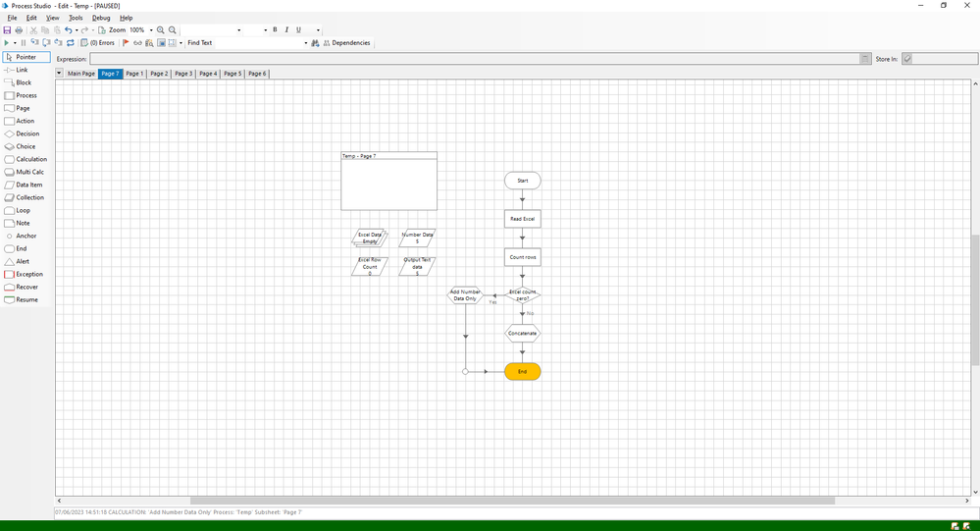Select the 'Read Excel' stage on the canvas
Image resolution: width=980 pixels, height=531 pixels.
[x=523, y=219]
